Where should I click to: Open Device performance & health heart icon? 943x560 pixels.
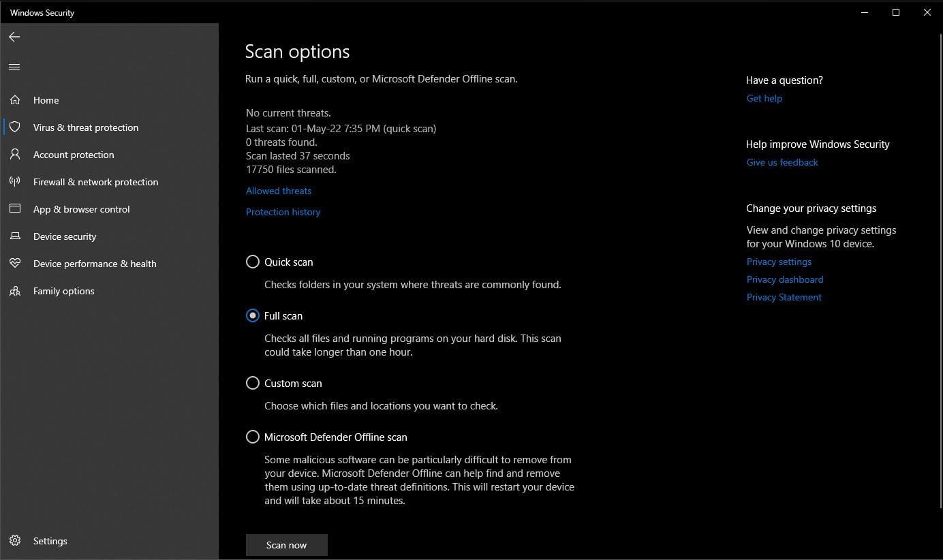pos(15,263)
